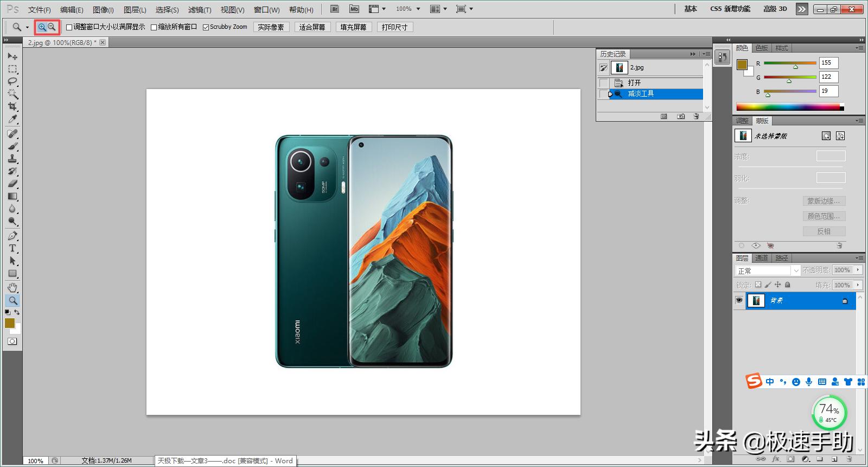Screen dimensions: 868x467
Task: Switch to the 通道 tab
Action: coord(762,258)
